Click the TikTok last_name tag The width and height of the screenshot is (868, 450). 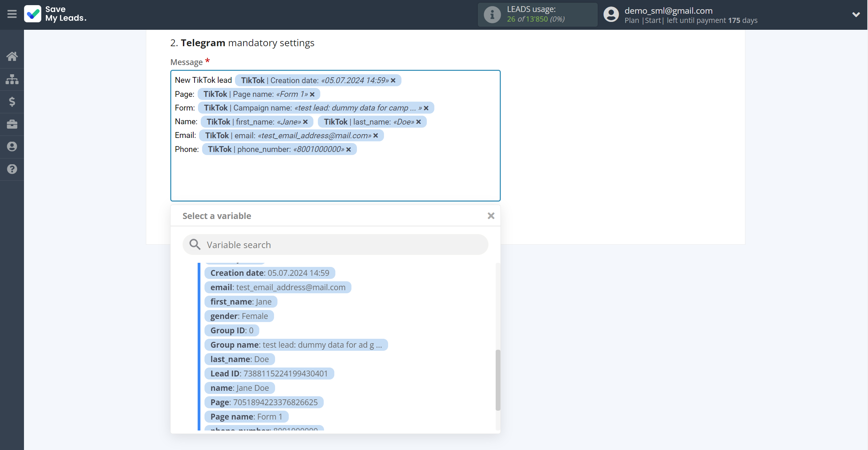point(372,122)
